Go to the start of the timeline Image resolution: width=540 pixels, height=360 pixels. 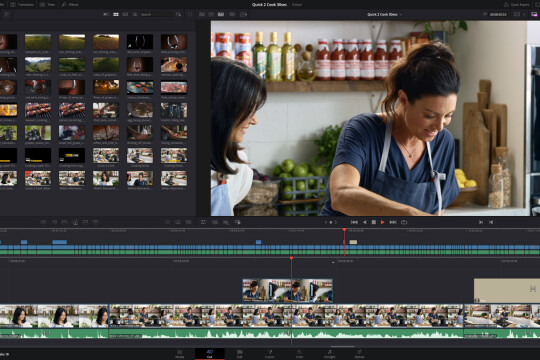point(354,222)
